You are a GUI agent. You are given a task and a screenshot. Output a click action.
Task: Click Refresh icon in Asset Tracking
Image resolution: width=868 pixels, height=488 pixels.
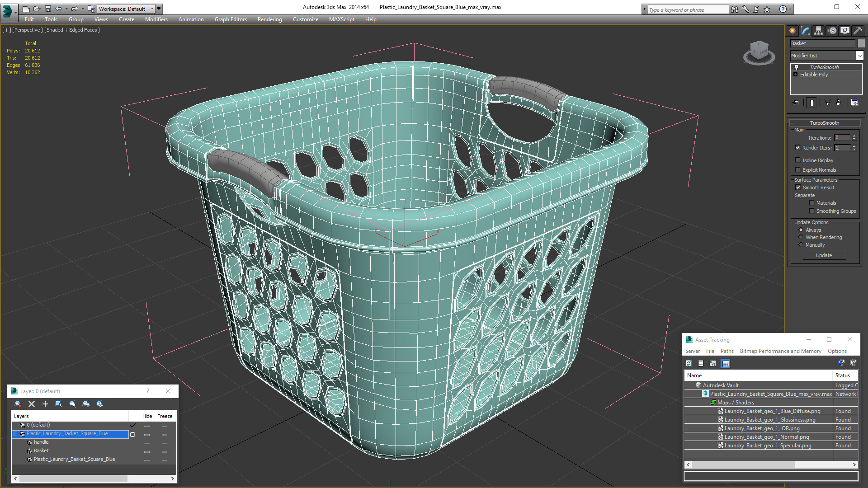pyautogui.click(x=689, y=363)
